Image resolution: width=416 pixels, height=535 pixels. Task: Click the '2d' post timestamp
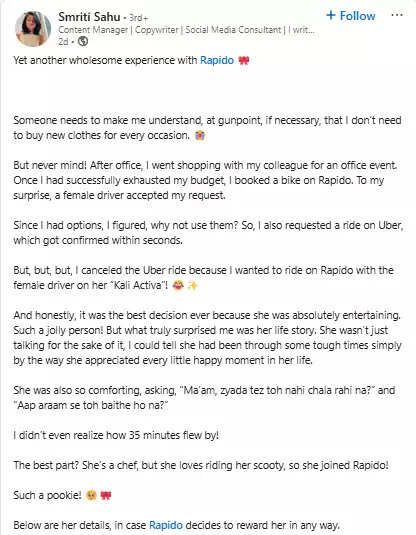(63, 42)
